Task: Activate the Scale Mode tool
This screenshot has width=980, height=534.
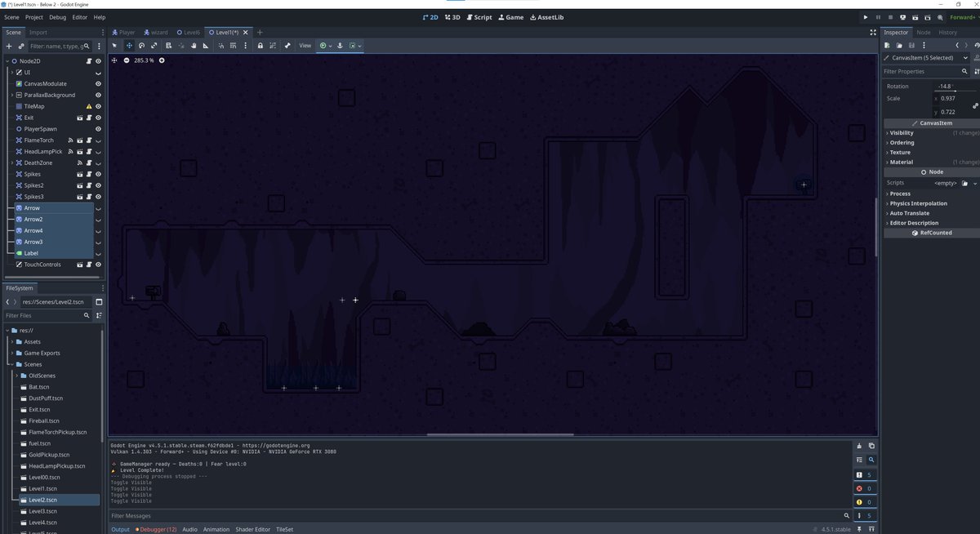Action: pos(154,46)
